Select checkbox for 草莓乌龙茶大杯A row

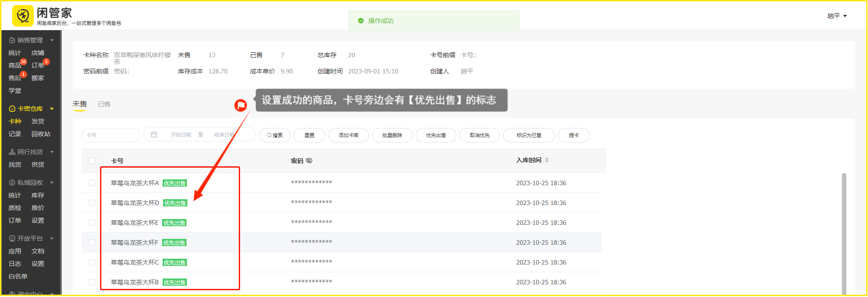pyautogui.click(x=92, y=183)
